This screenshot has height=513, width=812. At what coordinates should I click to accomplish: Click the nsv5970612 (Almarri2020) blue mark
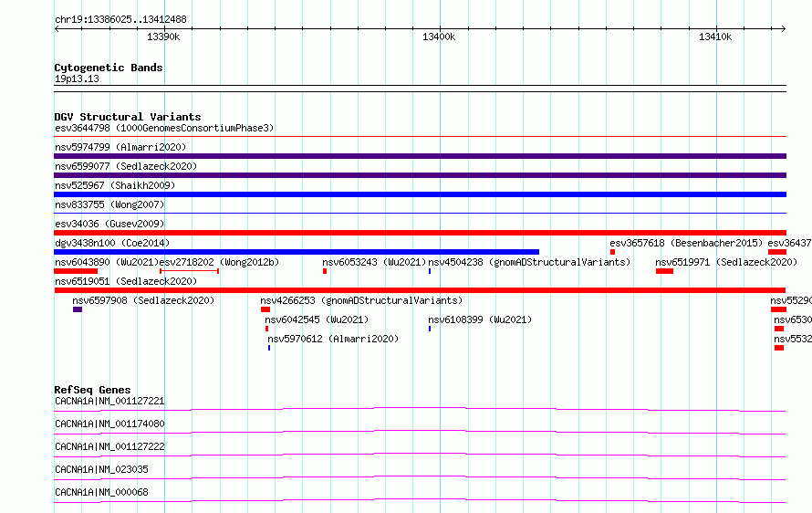269,348
